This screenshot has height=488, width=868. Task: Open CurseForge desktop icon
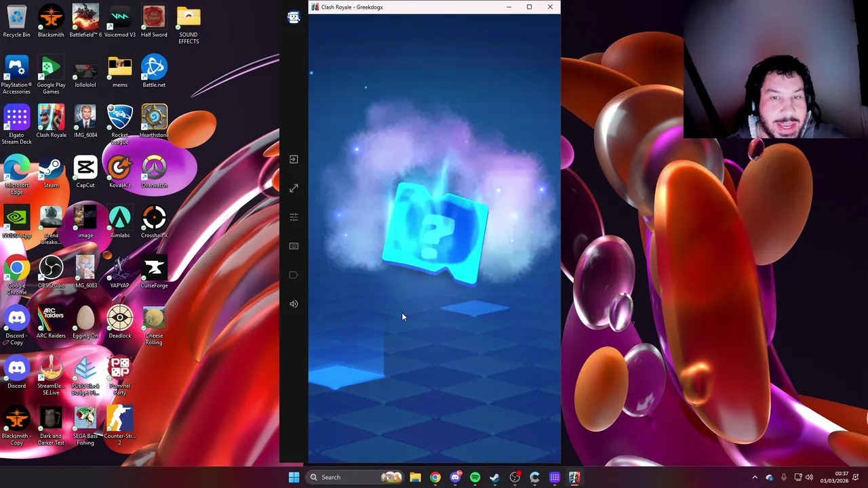(154, 273)
